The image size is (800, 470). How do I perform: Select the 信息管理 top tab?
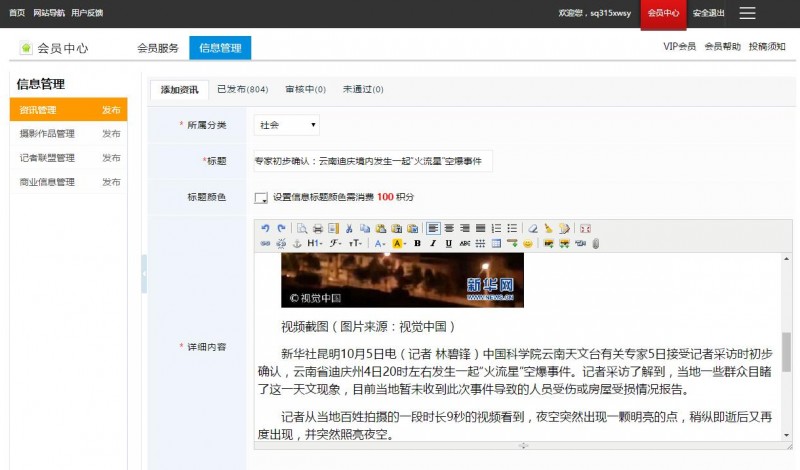click(220, 48)
